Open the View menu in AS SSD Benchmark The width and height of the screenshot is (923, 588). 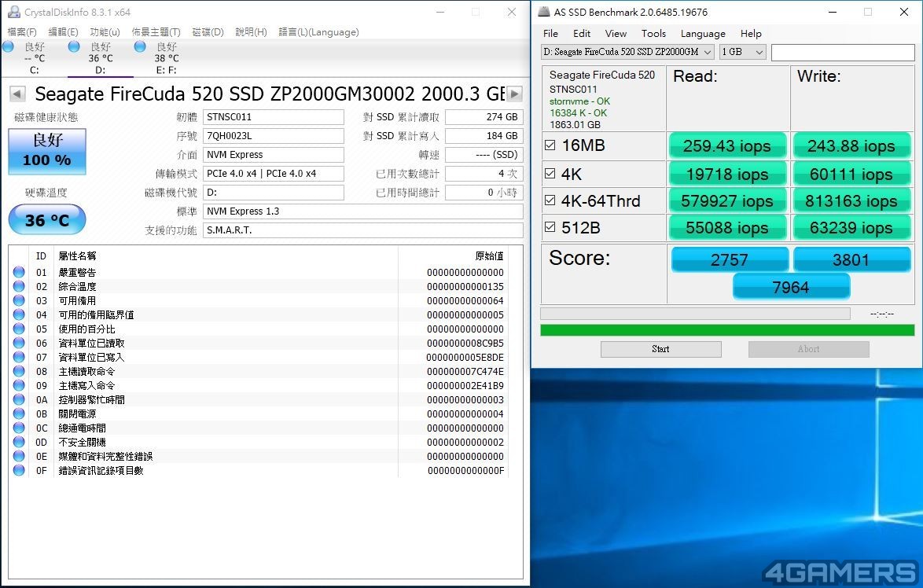coord(616,34)
